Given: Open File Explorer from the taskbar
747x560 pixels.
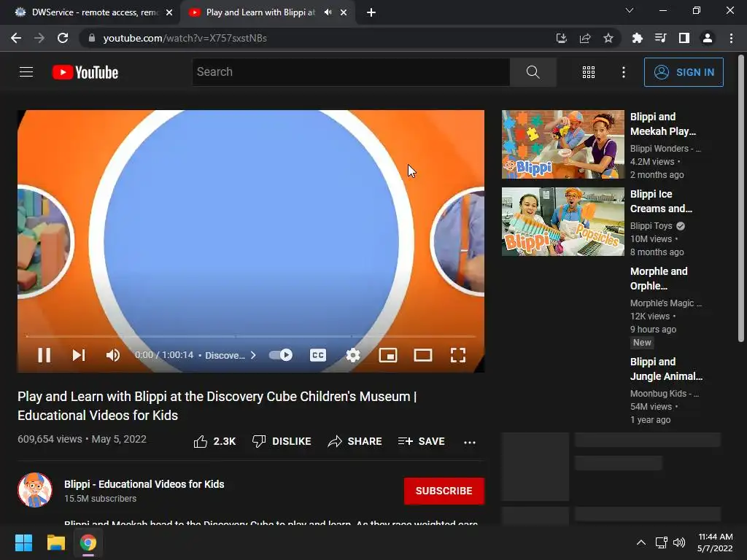Looking at the screenshot, I should click(55, 542).
